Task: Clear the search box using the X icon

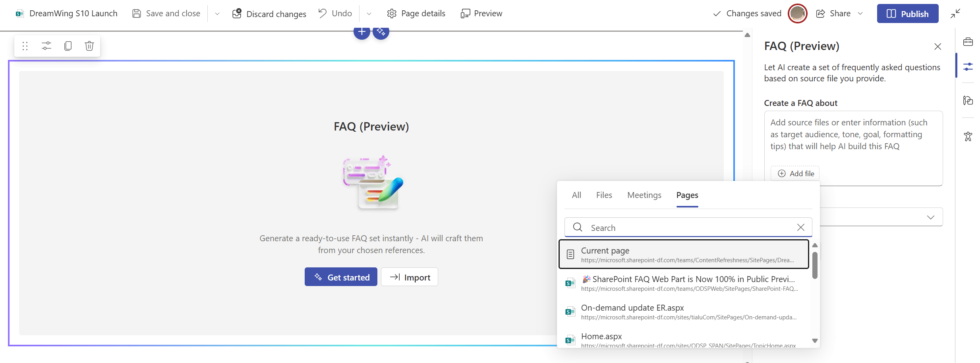Action: 801,227
